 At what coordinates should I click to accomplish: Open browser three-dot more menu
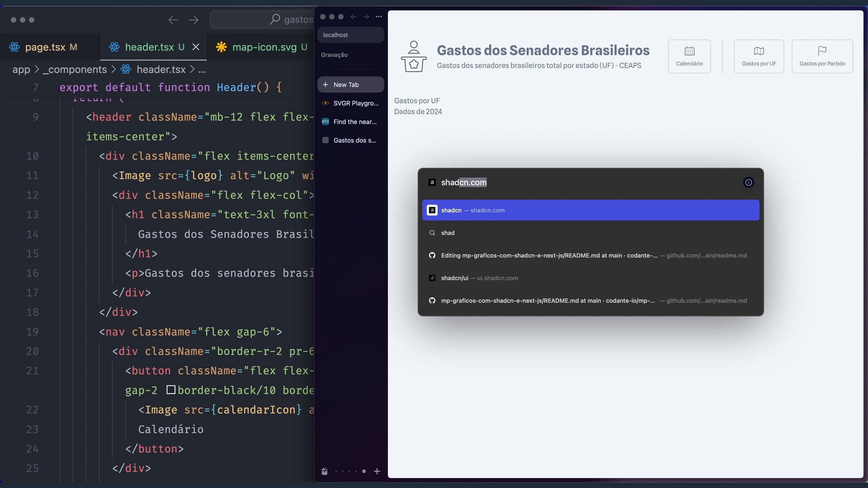click(x=379, y=17)
